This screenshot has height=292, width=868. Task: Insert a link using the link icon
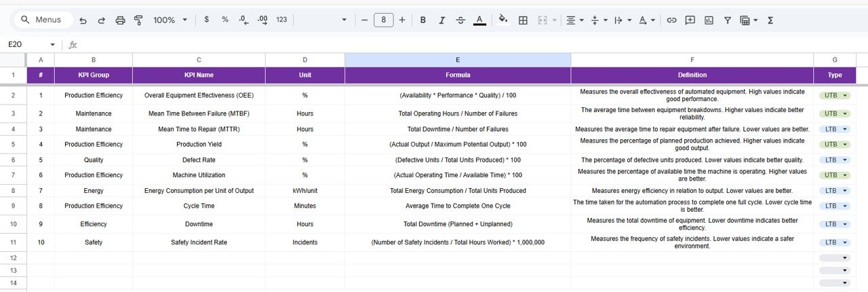pos(671,20)
